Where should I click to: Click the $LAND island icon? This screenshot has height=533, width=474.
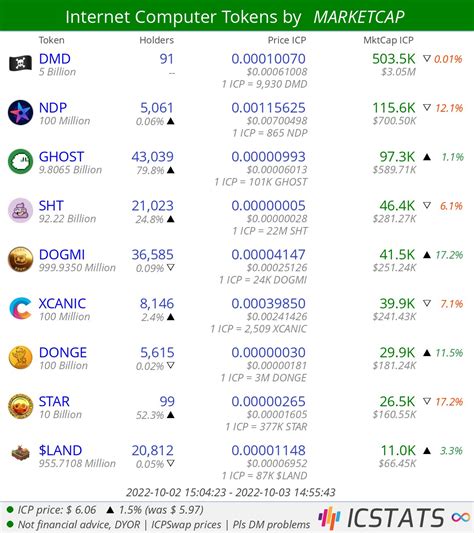[20, 453]
